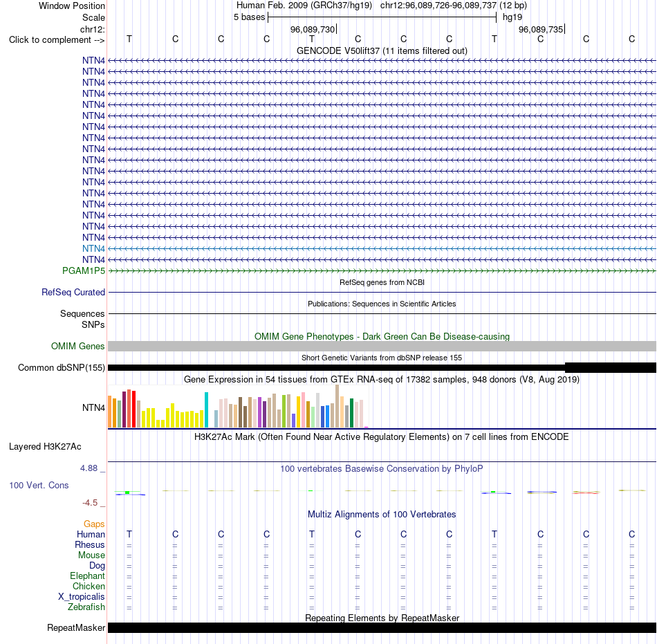
Task: Click the hg19 label next to scale bar
Action: (512, 17)
